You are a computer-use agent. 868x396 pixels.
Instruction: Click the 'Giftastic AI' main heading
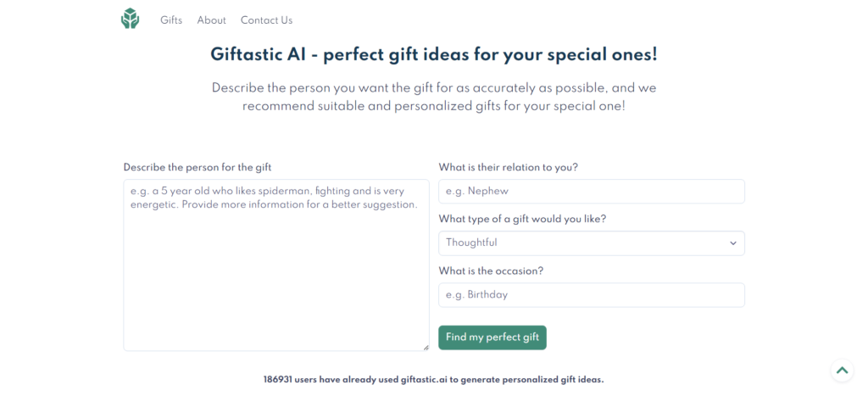(x=433, y=55)
